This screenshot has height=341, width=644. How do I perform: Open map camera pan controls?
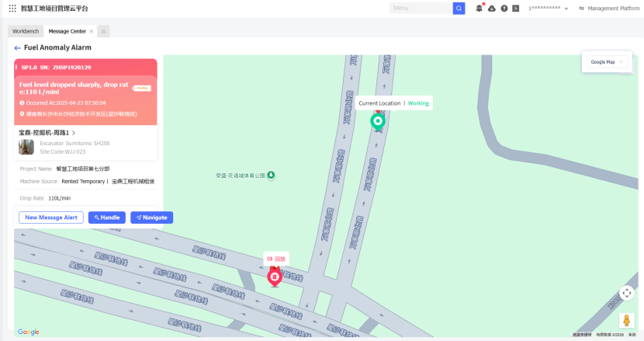(x=627, y=293)
